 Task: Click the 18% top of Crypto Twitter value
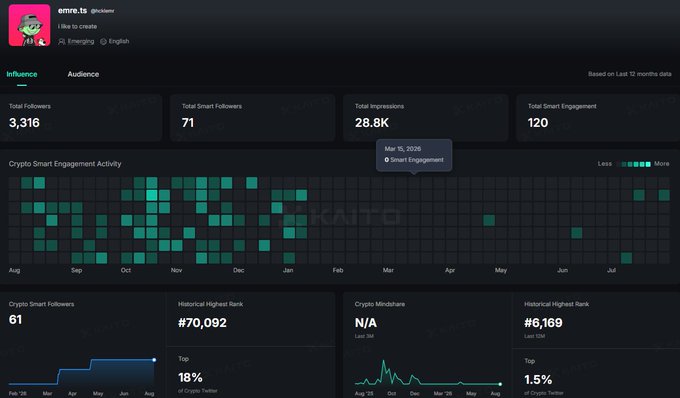click(190, 378)
